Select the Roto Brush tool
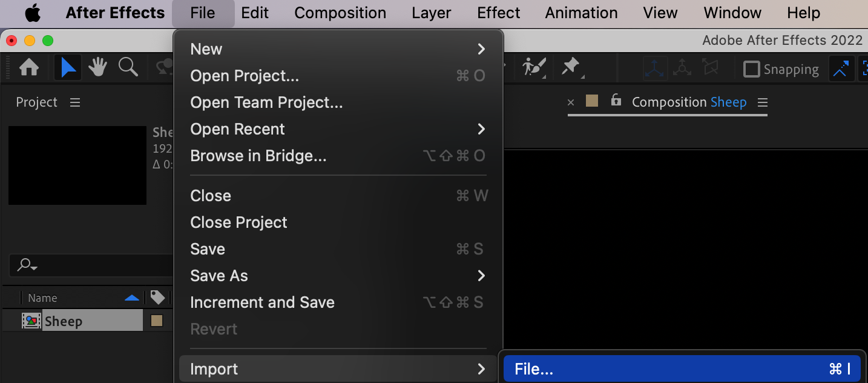This screenshot has height=383, width=868. (534, 67)
